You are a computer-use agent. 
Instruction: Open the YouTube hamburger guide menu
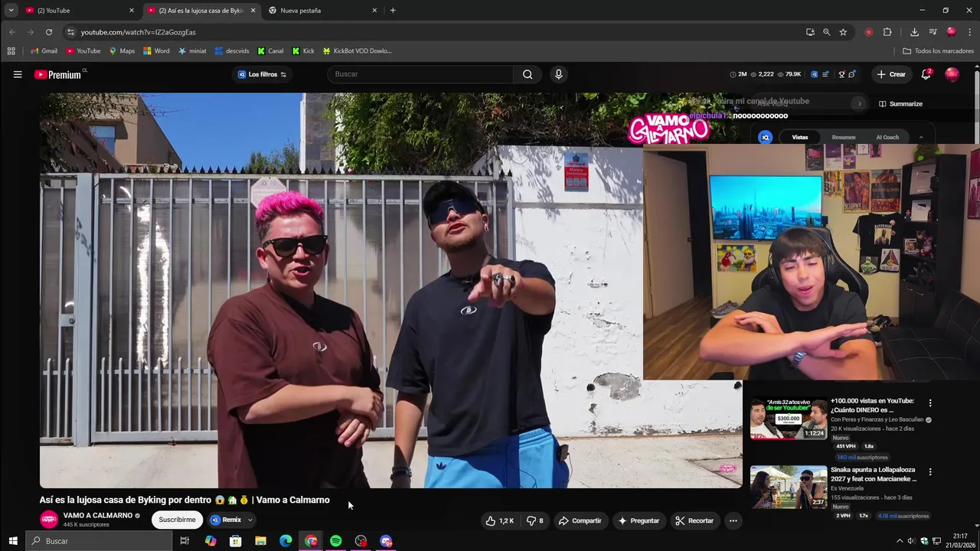18,74
